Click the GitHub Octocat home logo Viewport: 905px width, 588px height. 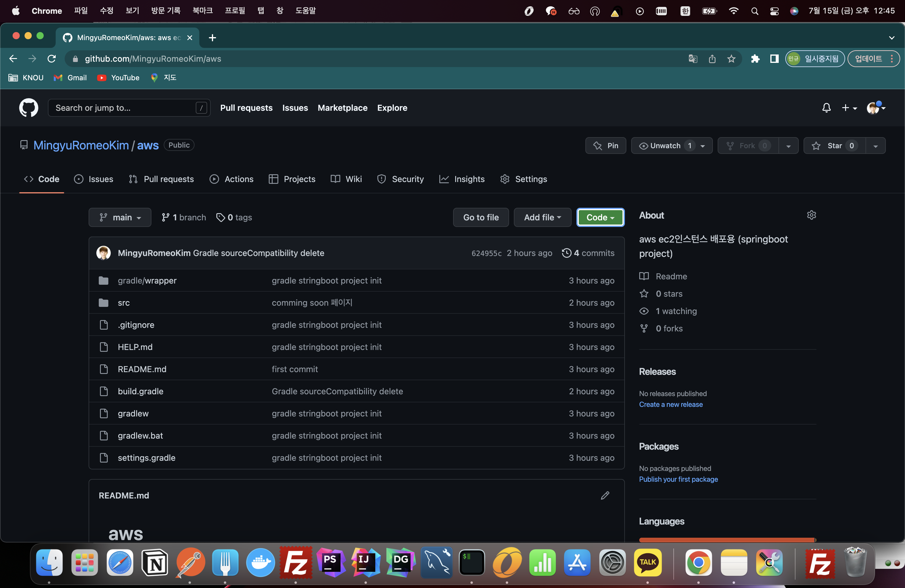[28, 108]
